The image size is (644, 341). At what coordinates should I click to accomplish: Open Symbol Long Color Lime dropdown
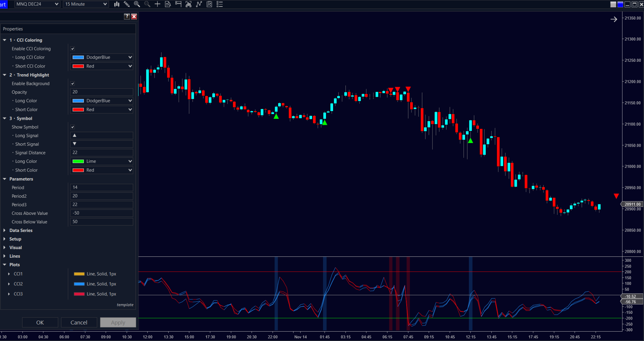102,161
